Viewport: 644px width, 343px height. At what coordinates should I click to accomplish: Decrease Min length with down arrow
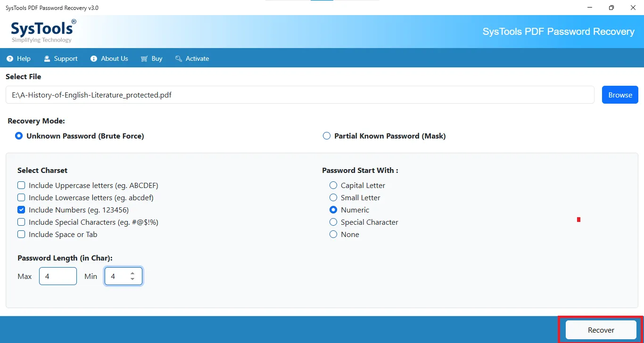click(x=132, y=279)
